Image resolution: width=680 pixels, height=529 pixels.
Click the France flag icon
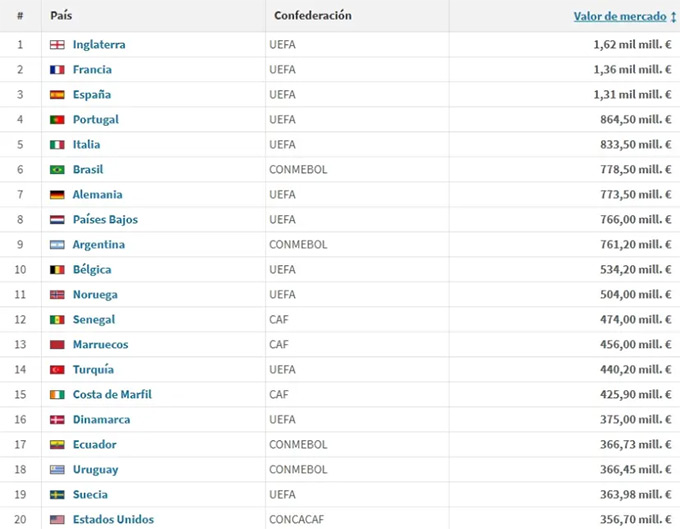point(57,70)
